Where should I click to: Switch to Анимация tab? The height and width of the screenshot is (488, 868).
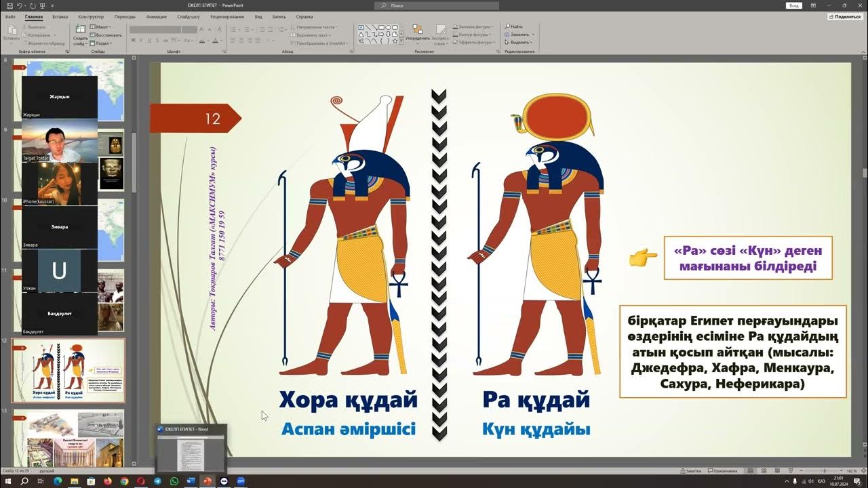click(156, 16)
